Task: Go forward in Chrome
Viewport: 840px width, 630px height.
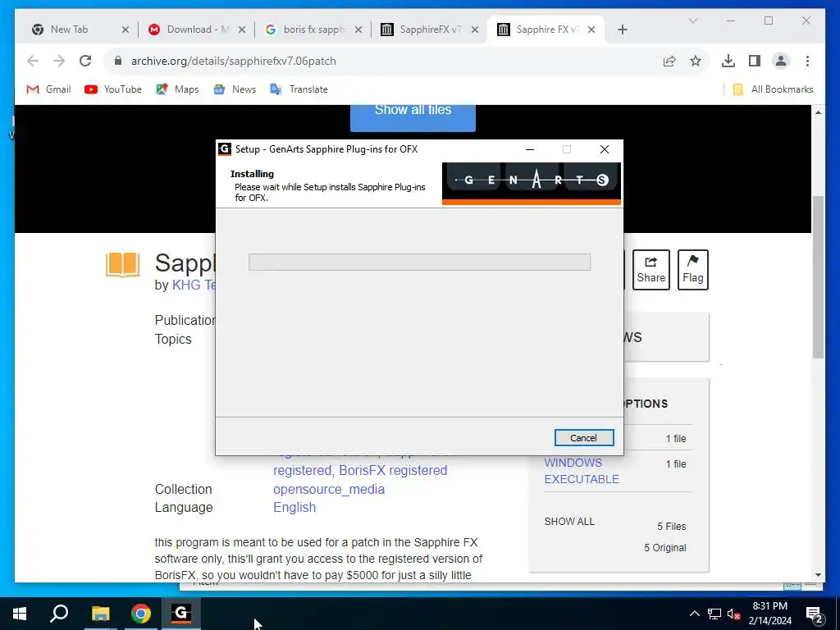Action: [x=59, y=61]
